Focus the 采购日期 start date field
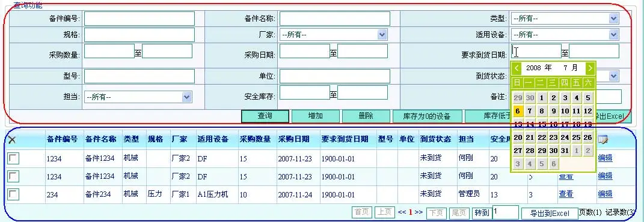The width and height of the screenshot is (644, 222). tap(305, 51)
